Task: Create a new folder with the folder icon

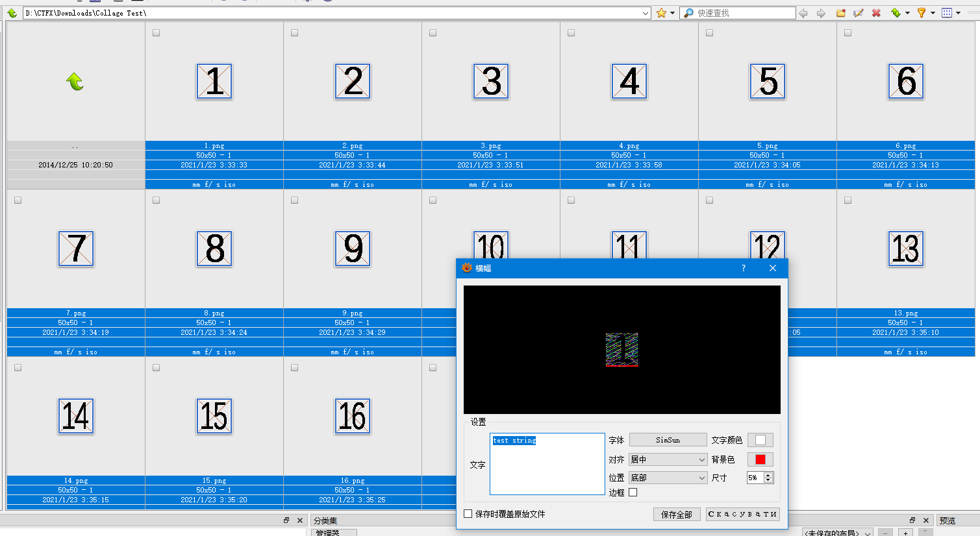Action: pyautogui.click(x=841, y=13)
